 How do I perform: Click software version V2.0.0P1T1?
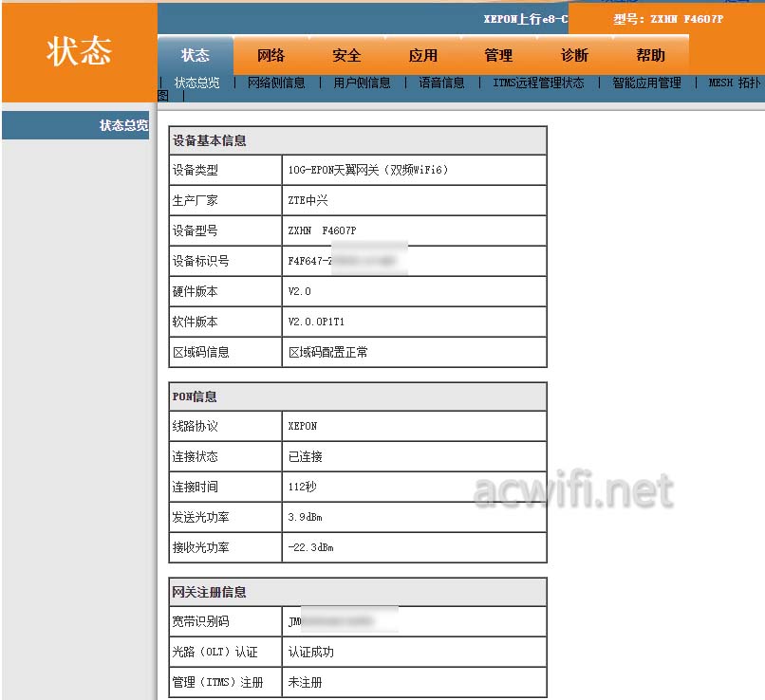tap(316, 322)
